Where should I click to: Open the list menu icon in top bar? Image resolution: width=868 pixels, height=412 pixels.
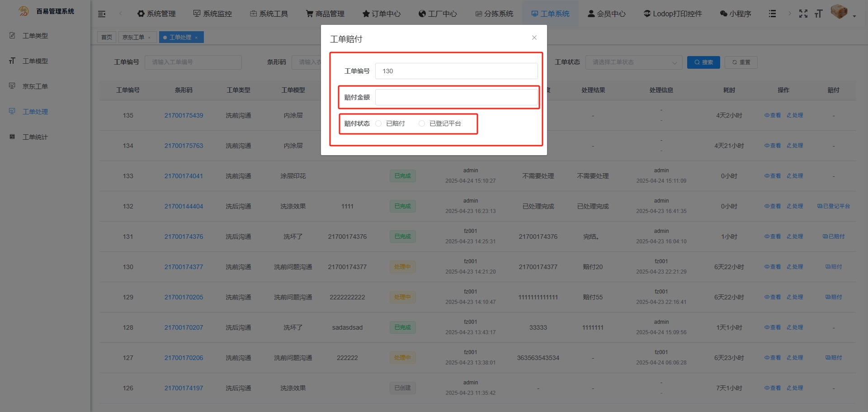(772, 14)
